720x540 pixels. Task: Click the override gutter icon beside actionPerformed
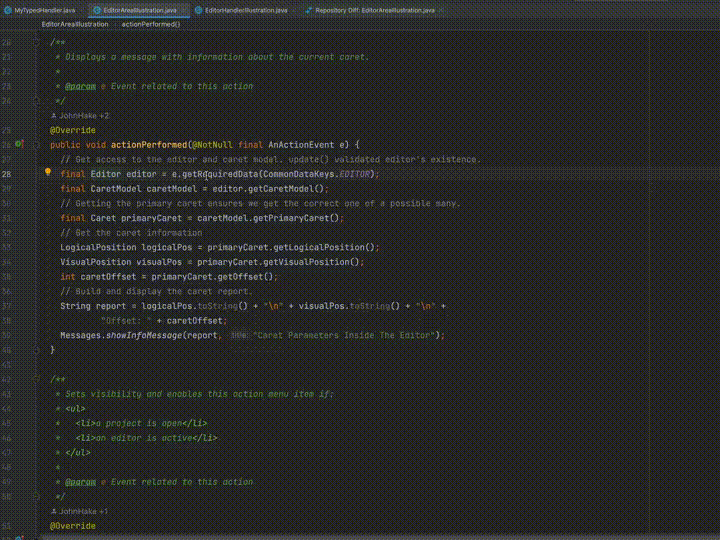(x=19, y=144)
